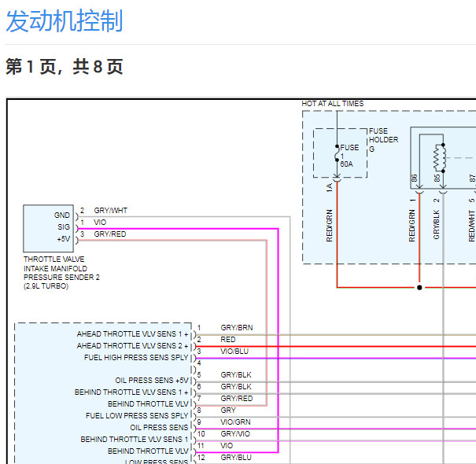The height and width of the screenshot is (464, 476).
Task: Click the GRY/RED wire label at sender pin 3
Action: (x=110, y=234)
